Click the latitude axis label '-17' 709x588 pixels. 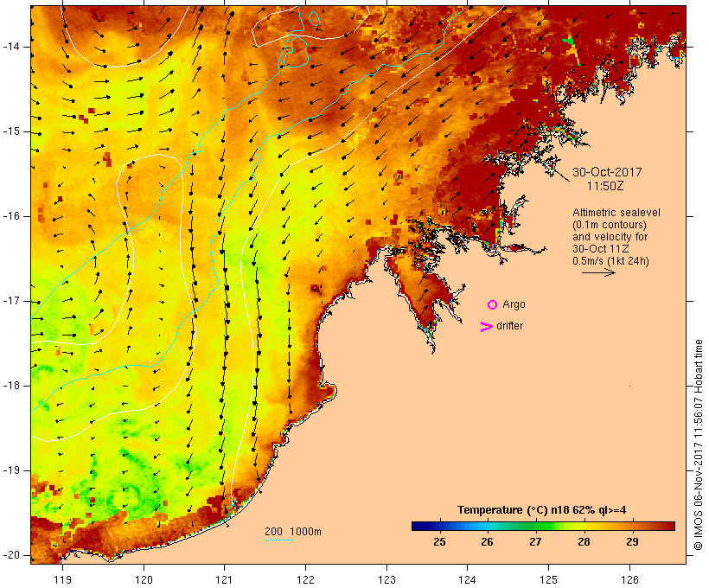click(10, 301)
